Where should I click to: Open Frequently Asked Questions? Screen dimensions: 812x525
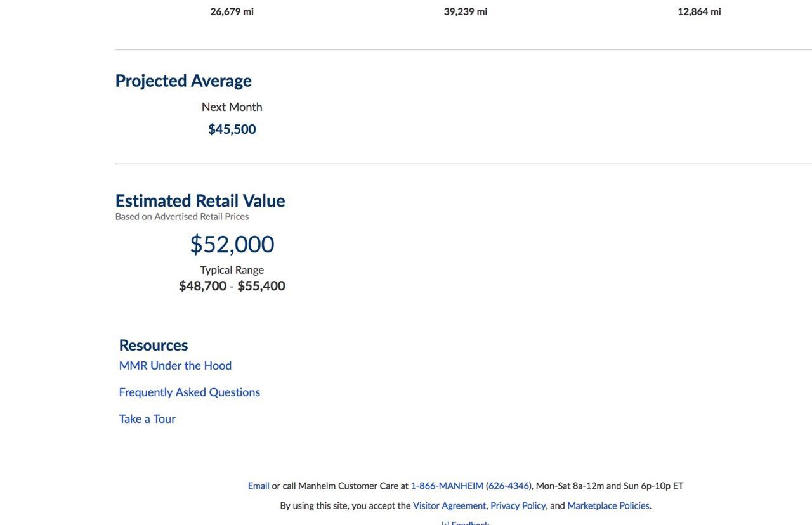[x=189, y=392]
